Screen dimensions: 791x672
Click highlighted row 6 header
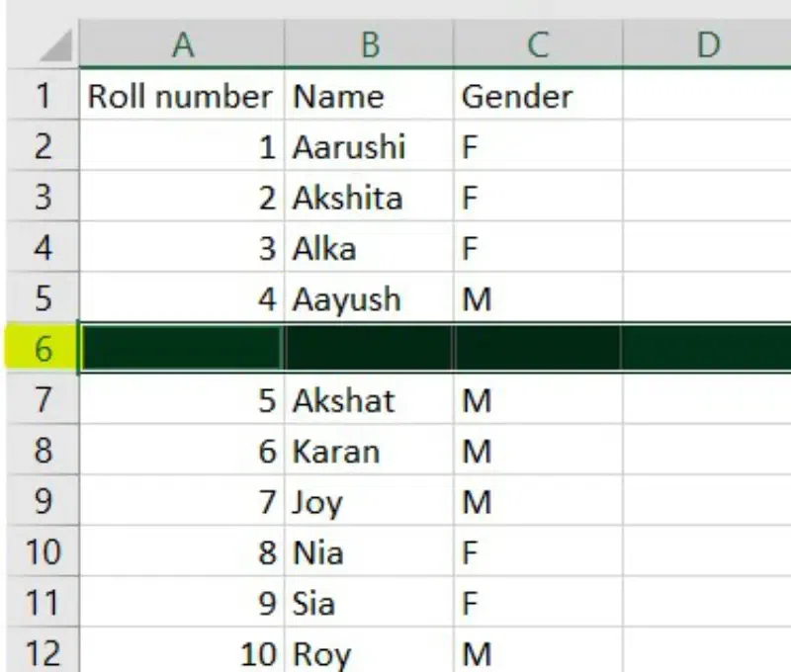42,349
